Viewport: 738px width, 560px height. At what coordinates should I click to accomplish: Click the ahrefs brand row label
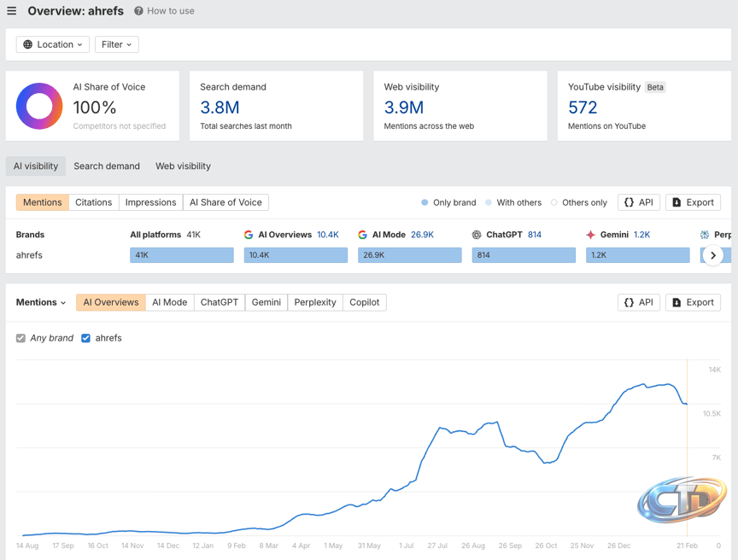tap(29, 255)
